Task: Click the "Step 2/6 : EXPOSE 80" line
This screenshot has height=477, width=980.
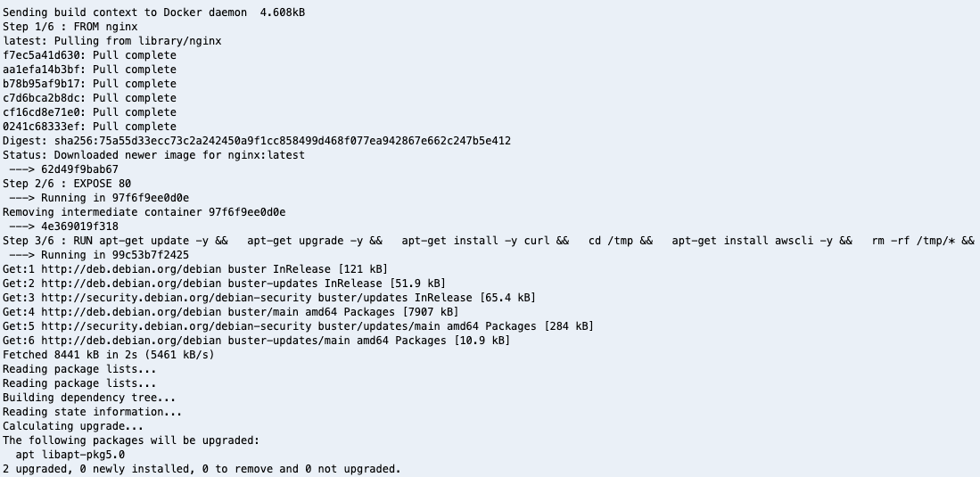Action: 67,184
